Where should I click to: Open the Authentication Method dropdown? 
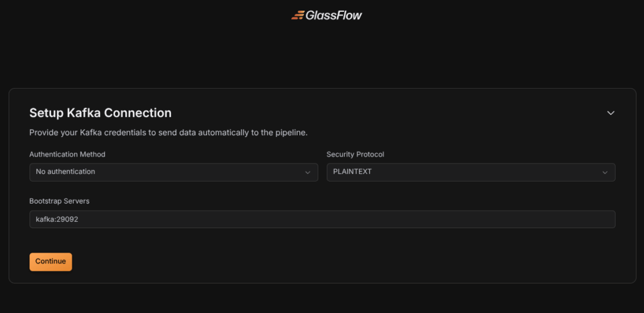pyautogui.click(x=173, y=172)
